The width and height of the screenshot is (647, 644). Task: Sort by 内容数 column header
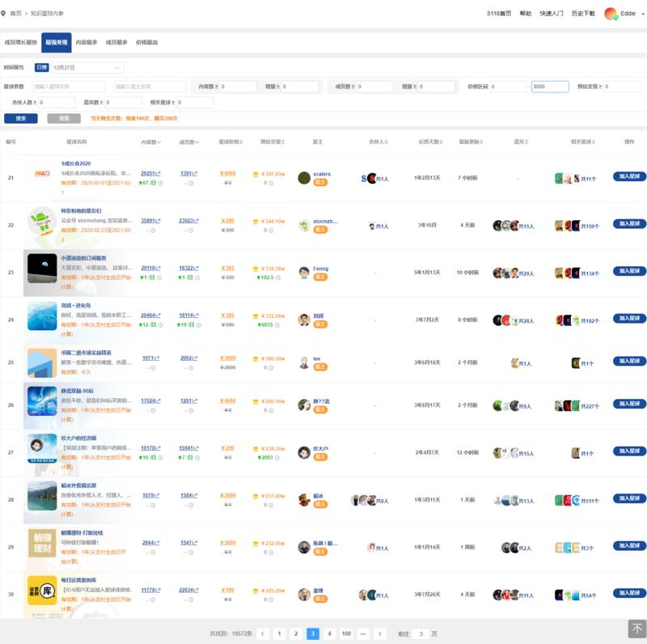coord(150,142)
